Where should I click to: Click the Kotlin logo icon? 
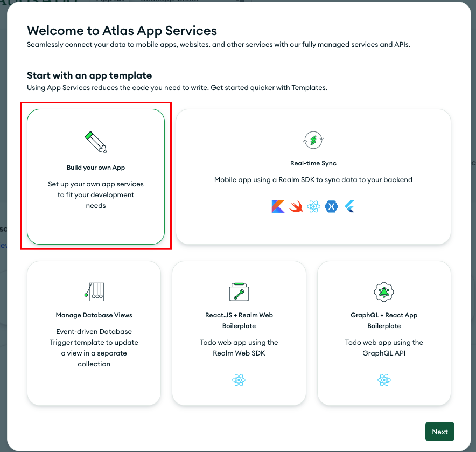point(278,206)
